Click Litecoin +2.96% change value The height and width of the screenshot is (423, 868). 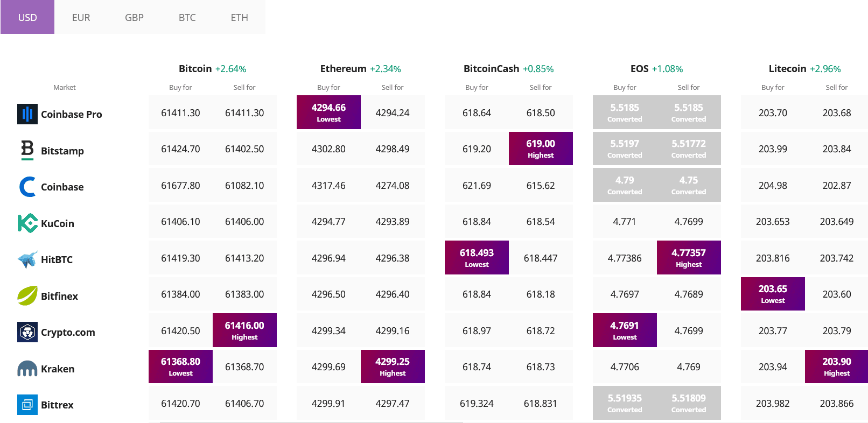point(825,69)
